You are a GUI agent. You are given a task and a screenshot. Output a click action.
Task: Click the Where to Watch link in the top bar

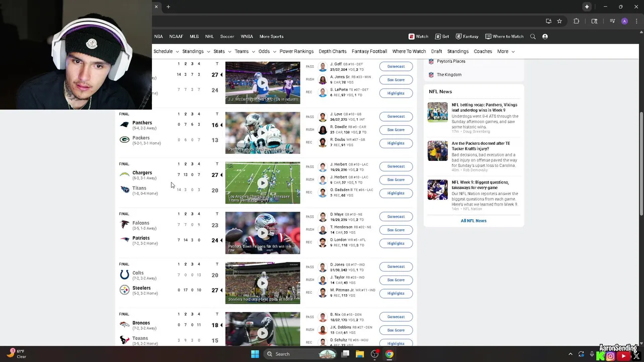pyautogui.click(x=505, y=36)
